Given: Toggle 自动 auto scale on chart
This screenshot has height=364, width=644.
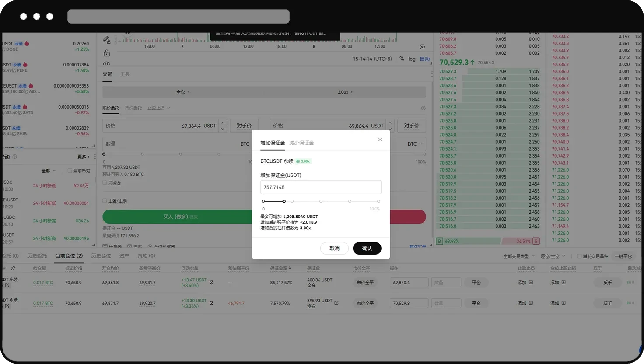Looking at the screenshot, I should coord(425,59).
